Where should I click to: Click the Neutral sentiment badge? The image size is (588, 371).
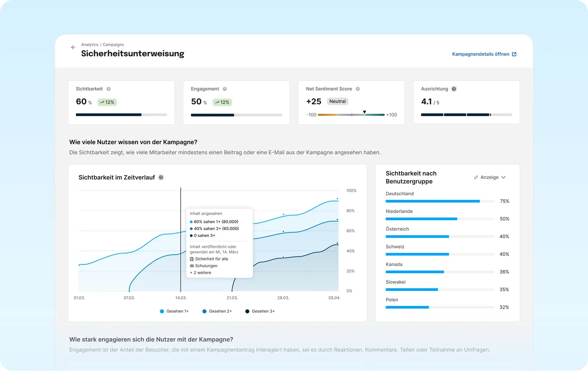click(x=337, y=101)
